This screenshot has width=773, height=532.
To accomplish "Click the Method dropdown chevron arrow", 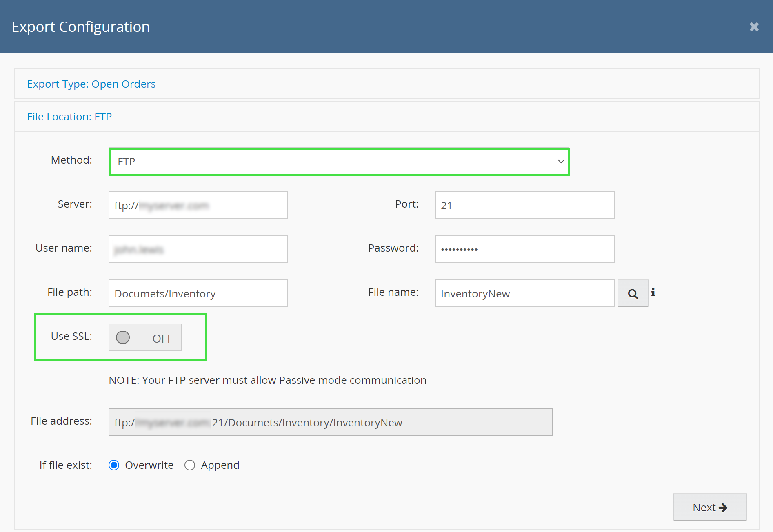I will pos(561,162).
